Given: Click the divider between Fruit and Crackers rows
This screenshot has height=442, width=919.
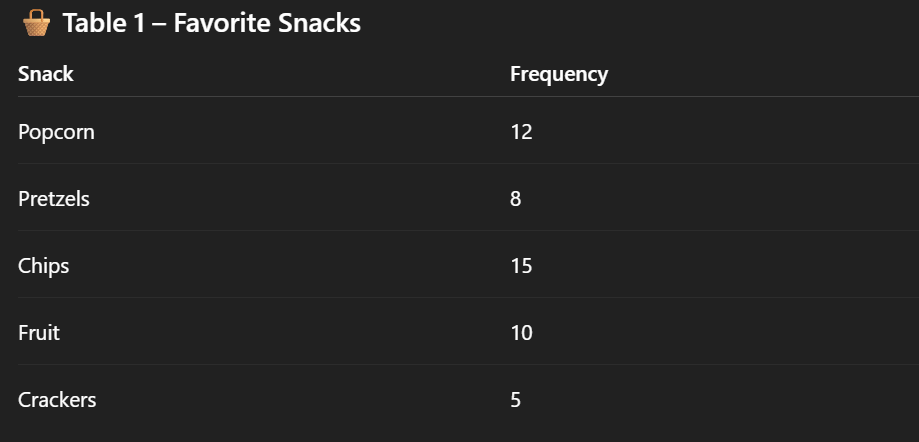Looking at the screenshot, I should [460, 365].
